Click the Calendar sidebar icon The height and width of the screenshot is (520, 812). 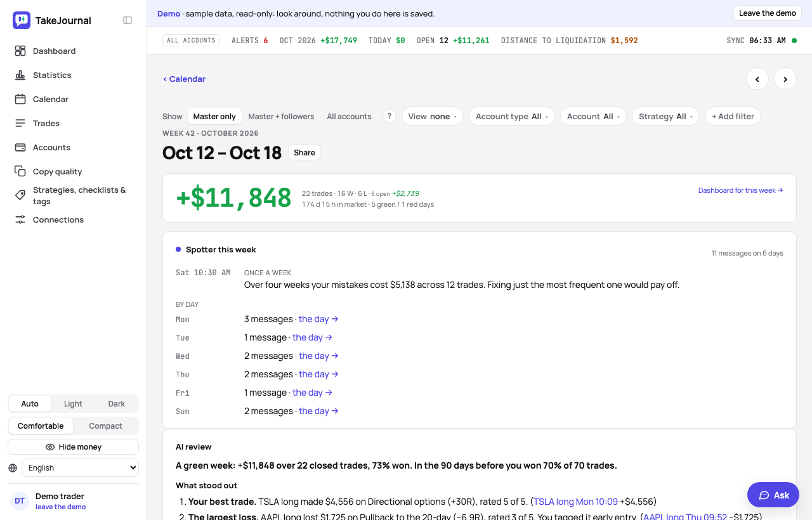tap(20, 99)
